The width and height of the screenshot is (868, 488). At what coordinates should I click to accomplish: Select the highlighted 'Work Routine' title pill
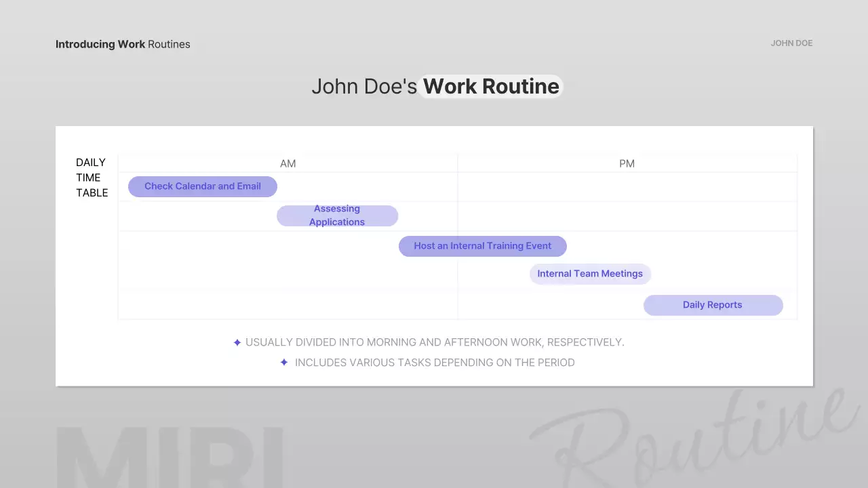click(491, 87)
